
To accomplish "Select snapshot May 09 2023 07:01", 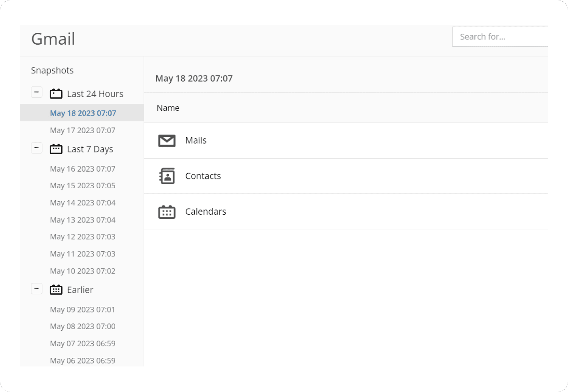I will tap(82, 310).
